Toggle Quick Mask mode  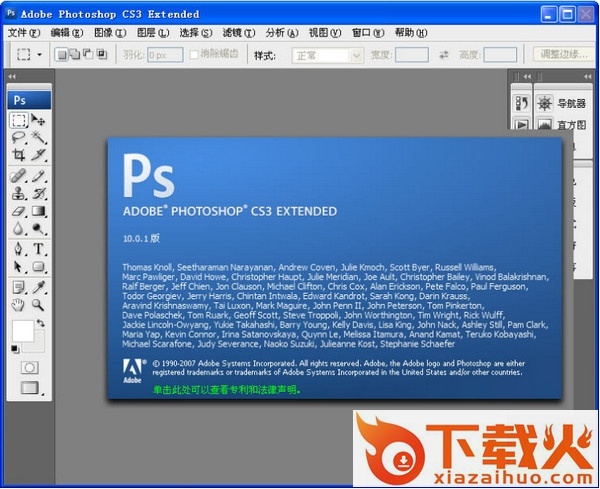(x=29, y=368)
